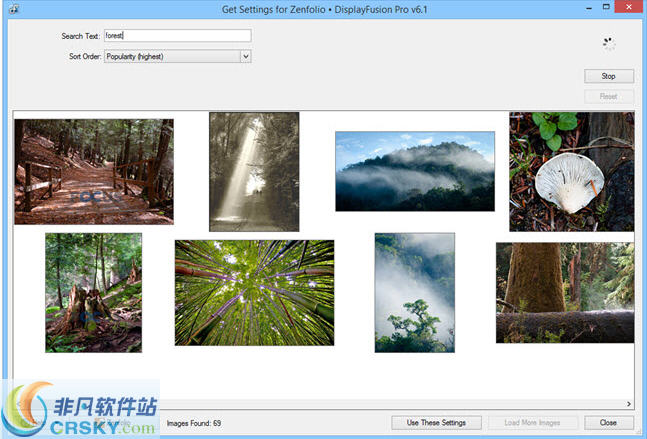The height and width of the screenshot is (439, 647).
Task: Select the sunbeam through trees thumbnail
Action: coord(254,172)
